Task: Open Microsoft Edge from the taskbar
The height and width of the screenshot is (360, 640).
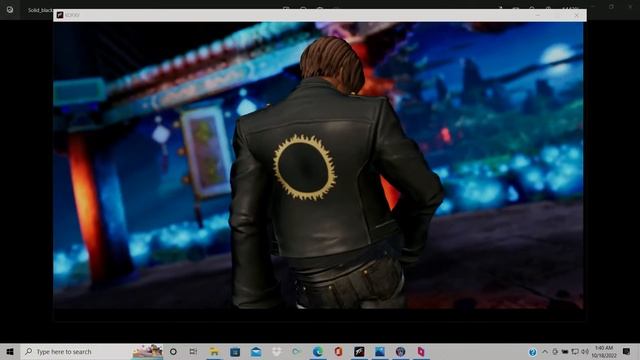Action: point(318,351)
